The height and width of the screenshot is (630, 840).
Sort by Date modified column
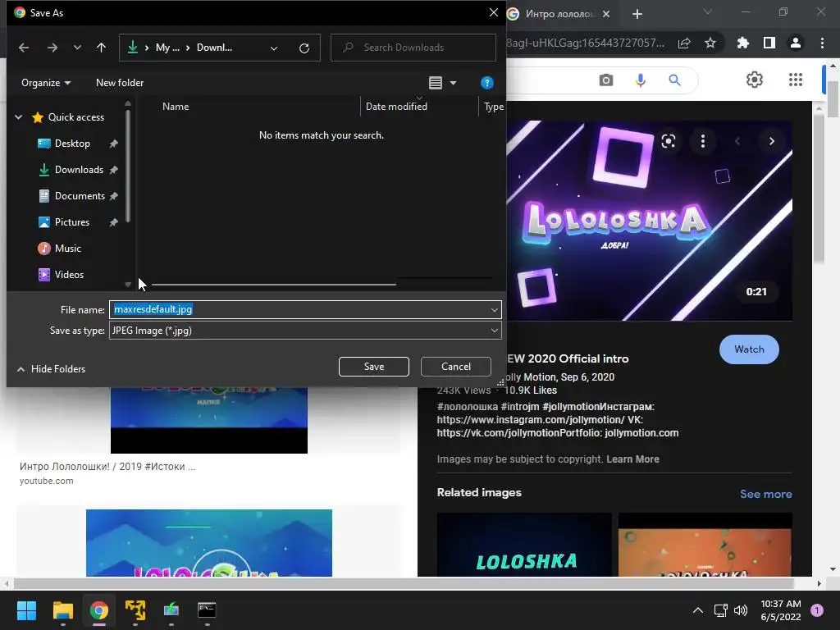click(x=396, y=106)
